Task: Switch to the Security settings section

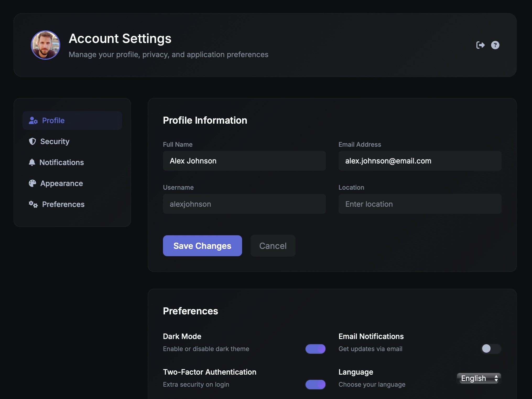Action: point(55,141)
